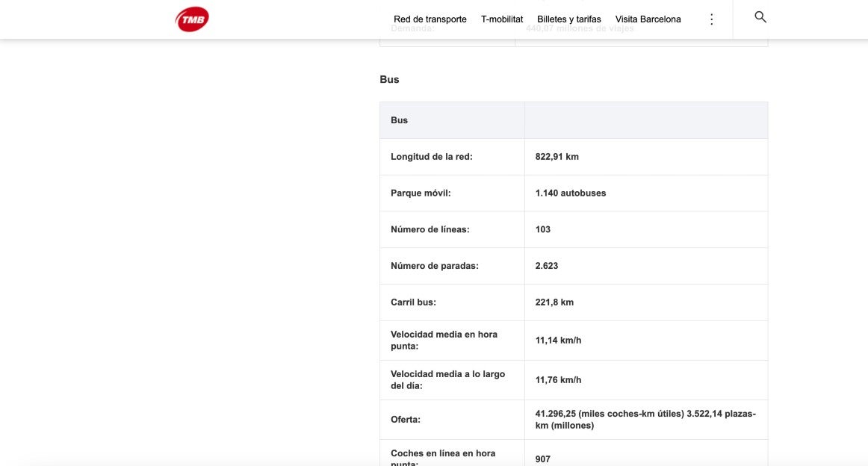
Task: Select the 221,8 km value
Action: coord(554,302)
